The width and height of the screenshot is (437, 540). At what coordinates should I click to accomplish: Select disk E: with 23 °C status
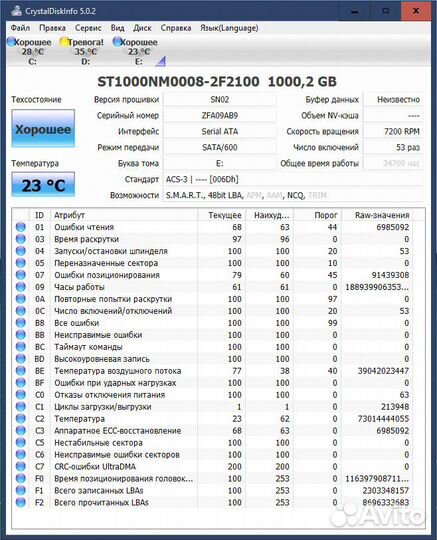(x=136, y=52)
